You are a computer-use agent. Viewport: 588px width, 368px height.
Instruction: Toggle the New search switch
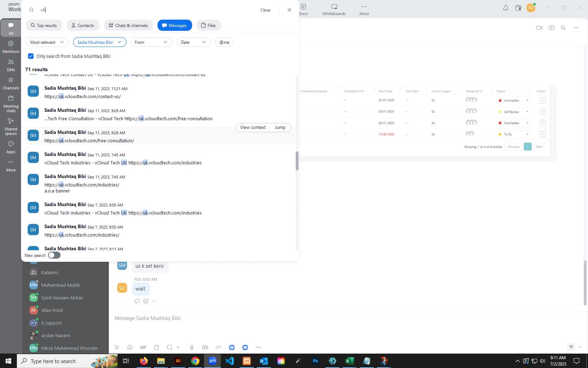point(54,255)
